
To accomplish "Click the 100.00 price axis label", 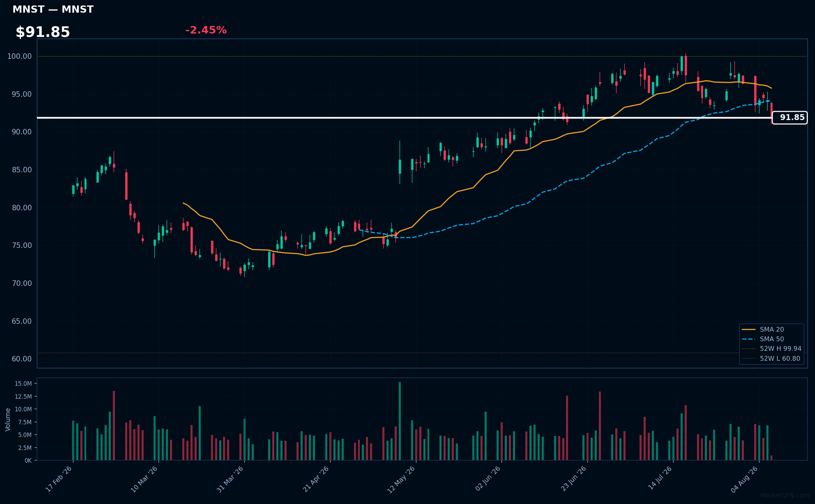I will [x=19, y=56].
